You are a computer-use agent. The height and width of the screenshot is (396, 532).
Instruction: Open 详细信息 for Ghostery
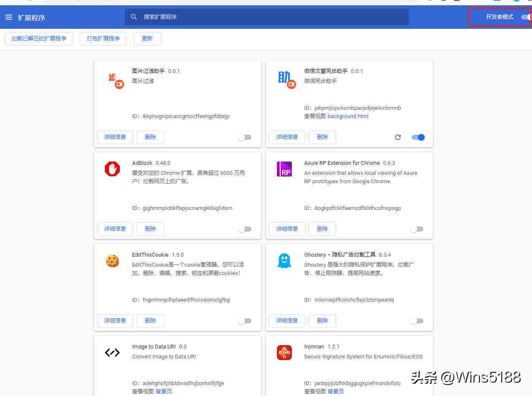click(287, 320)
